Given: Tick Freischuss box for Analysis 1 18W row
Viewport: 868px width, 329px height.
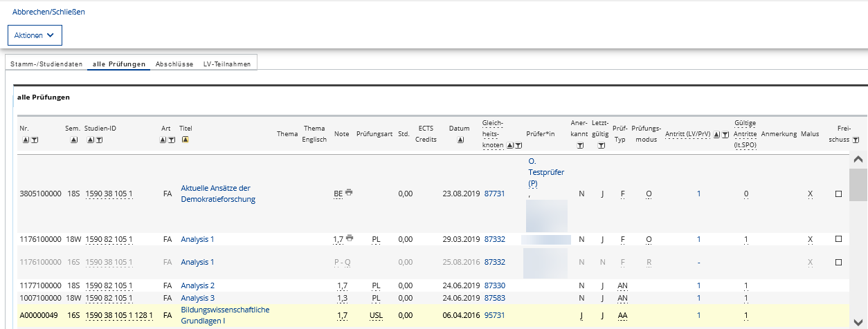Looking at the screenshot, I should (838, 239).
